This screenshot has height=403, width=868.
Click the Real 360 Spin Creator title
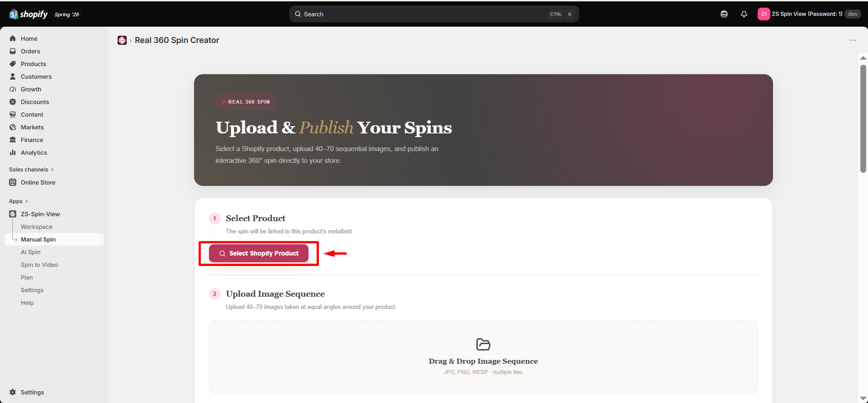pos(177,40)
